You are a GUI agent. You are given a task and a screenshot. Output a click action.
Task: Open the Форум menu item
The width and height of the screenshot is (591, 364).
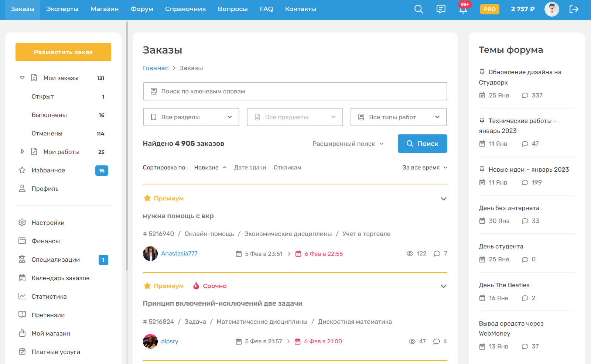click(142, 9)
